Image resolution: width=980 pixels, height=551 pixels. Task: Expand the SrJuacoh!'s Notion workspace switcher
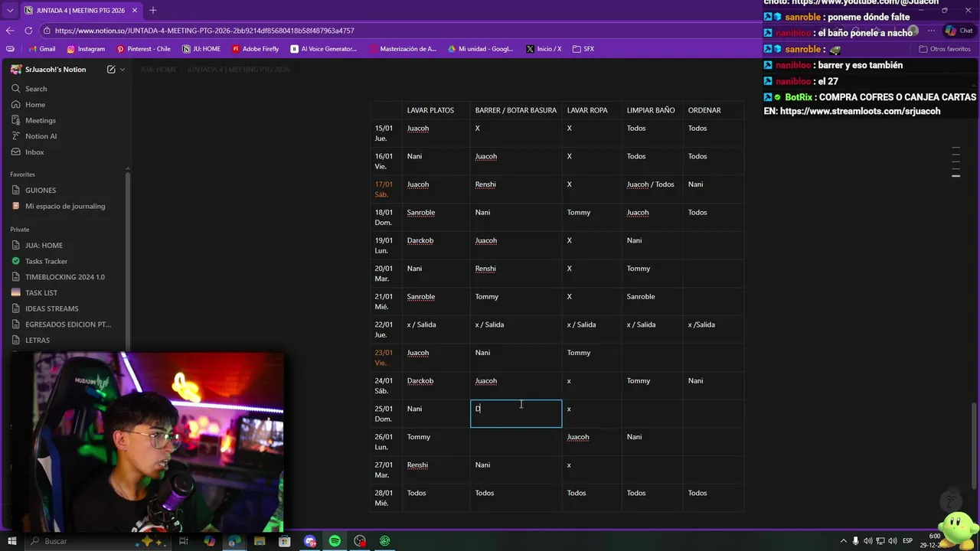tap(50, 70)
